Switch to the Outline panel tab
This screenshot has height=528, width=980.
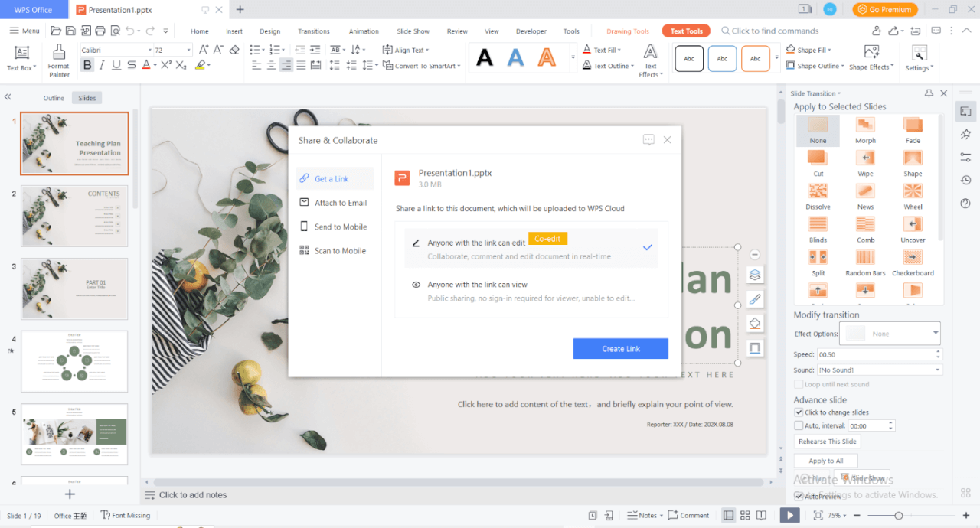click(x=54, y=98)
